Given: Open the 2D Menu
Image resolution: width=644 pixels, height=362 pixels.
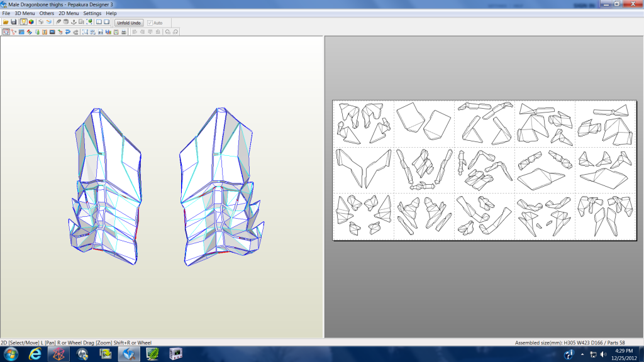Looking at the screenshot, I should pyautogui.click(x=69, y=13).
